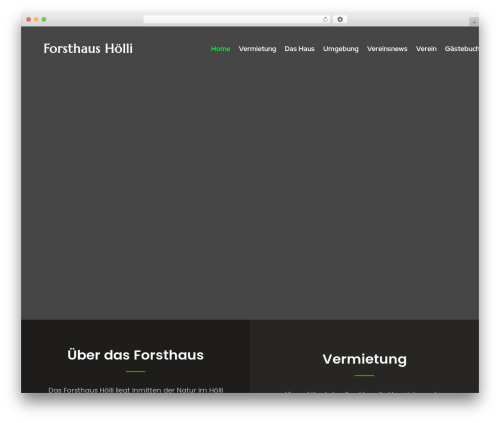Click the browser address bar
Screen dimensions: 500x423
pos(237,19)
